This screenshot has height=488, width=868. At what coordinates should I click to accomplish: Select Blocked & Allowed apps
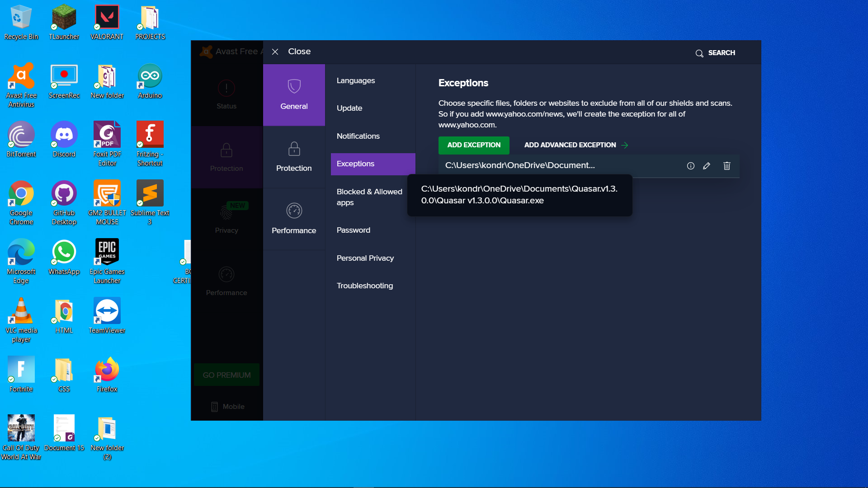click(x=369, y=197)
